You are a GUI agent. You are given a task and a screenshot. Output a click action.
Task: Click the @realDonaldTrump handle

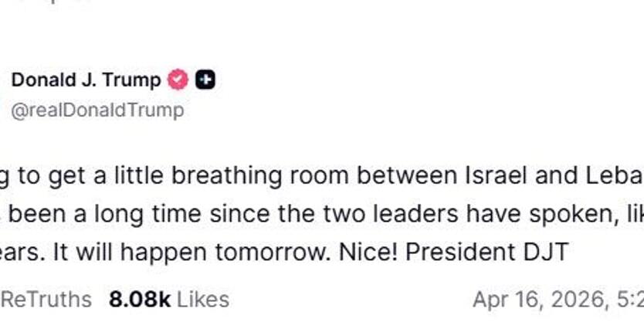pyautogui.click(x=97, y=110)
